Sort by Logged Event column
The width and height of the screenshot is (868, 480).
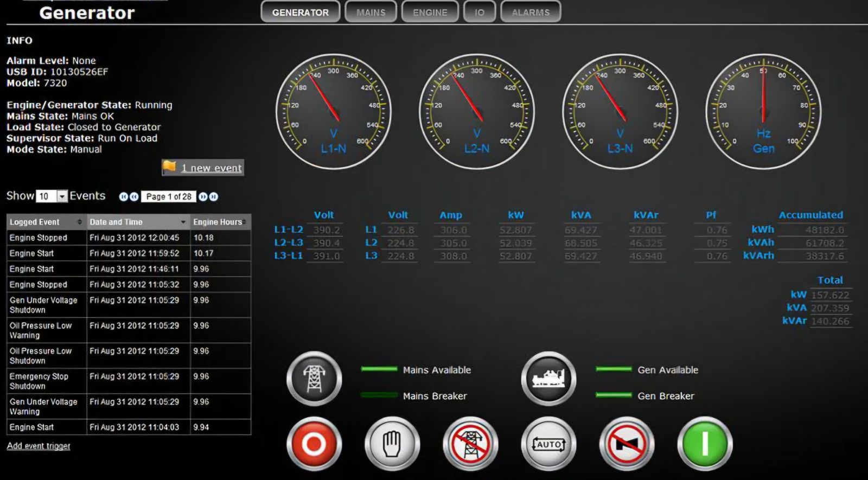click(46, 222)
